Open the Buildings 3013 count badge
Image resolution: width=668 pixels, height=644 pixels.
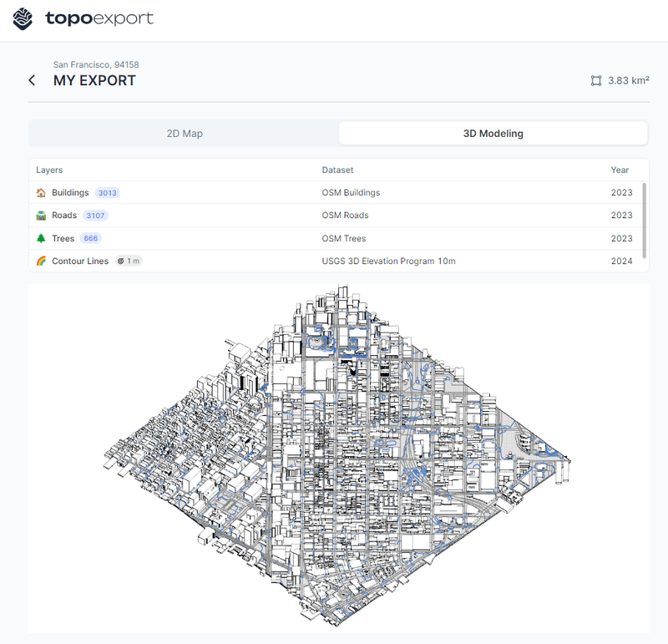(x=107, y=192)
